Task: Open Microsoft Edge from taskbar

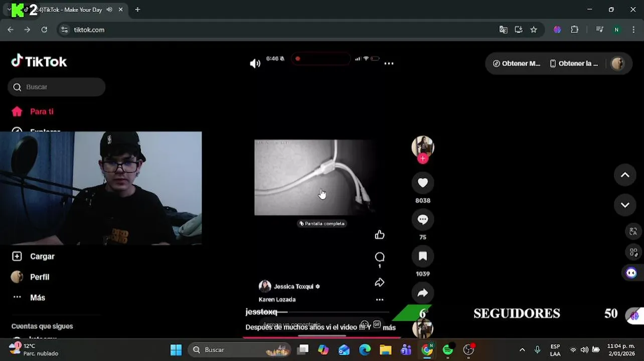Action: point(365,349)
